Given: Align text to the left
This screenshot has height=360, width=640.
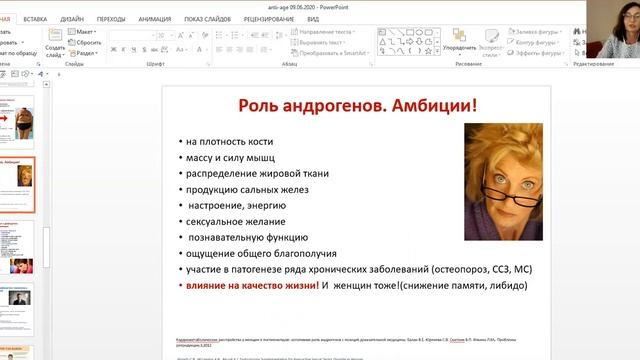Looking at the screenshot, I should tap(219, 50).
